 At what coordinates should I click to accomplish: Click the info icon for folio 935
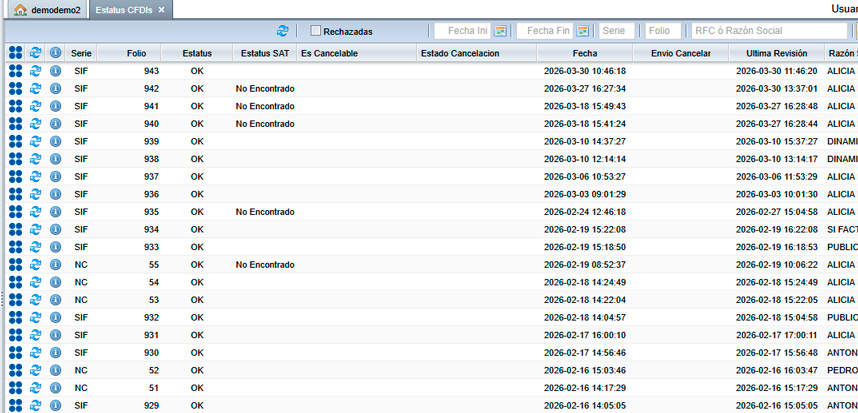pyautogui.click(x=56, y=212)
